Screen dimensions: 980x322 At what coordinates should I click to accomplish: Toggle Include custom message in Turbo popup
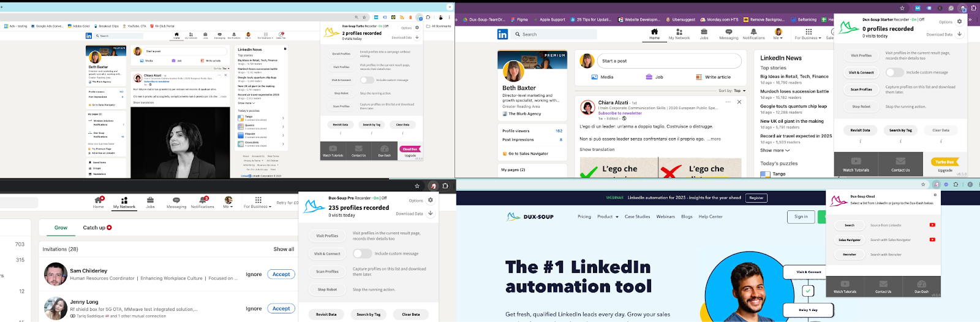pyautogui.click(x=367, y=80)
